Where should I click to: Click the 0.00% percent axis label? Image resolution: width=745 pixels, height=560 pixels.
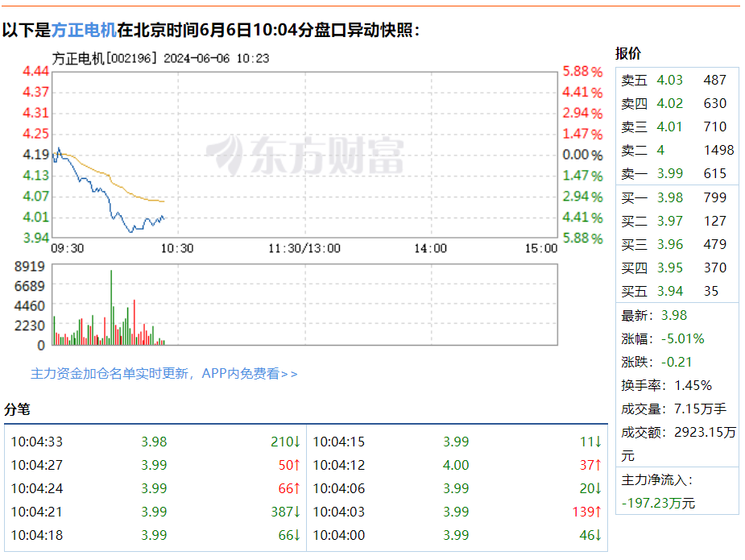click(x=582, y=155)
